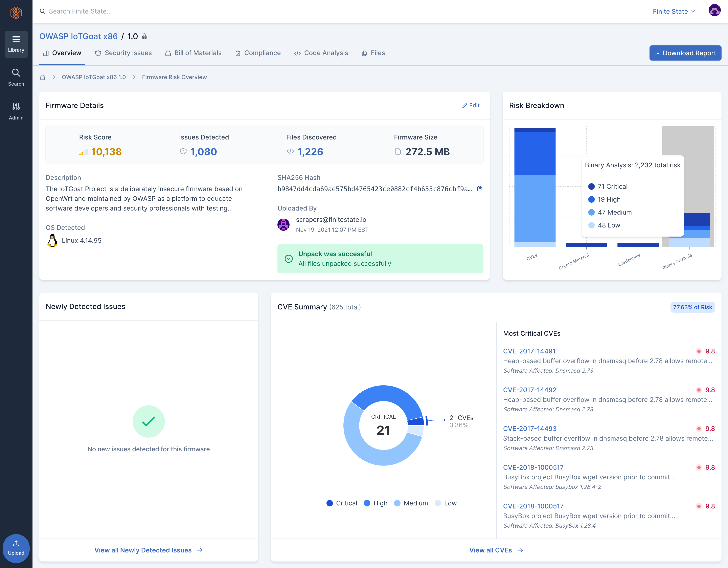Toggle Medium legend in CVE Summary
Screen dimensions: 728x568
411,503
